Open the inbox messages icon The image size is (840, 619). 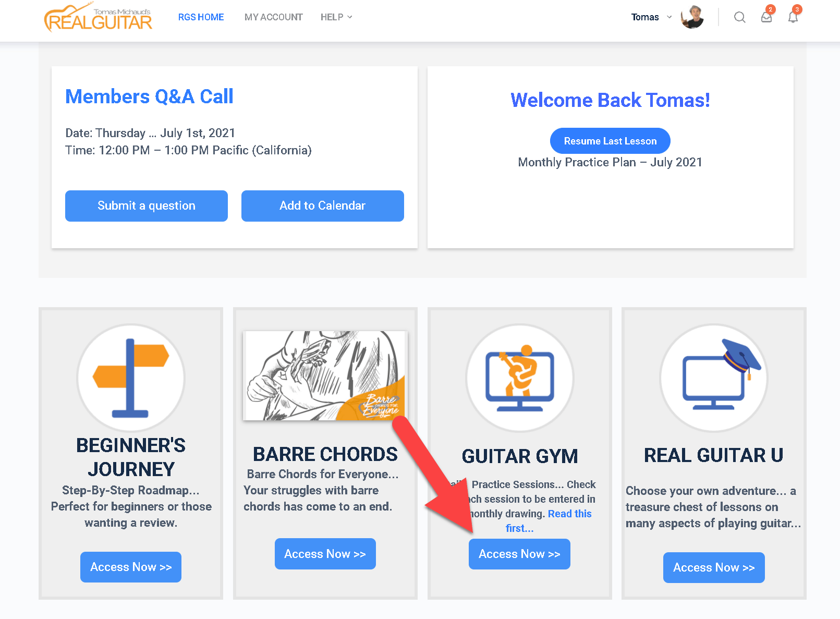pos(766,17)
